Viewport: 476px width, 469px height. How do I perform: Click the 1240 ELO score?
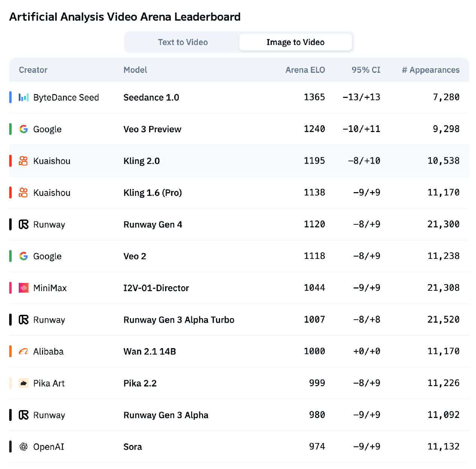click(315, 129)
